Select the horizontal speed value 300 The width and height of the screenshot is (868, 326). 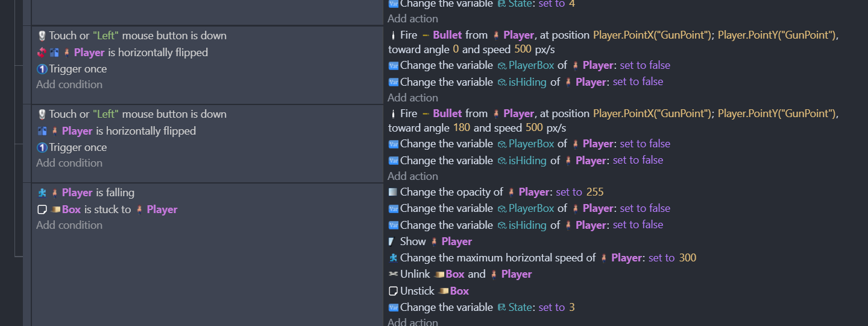click(x=687, y=258)
